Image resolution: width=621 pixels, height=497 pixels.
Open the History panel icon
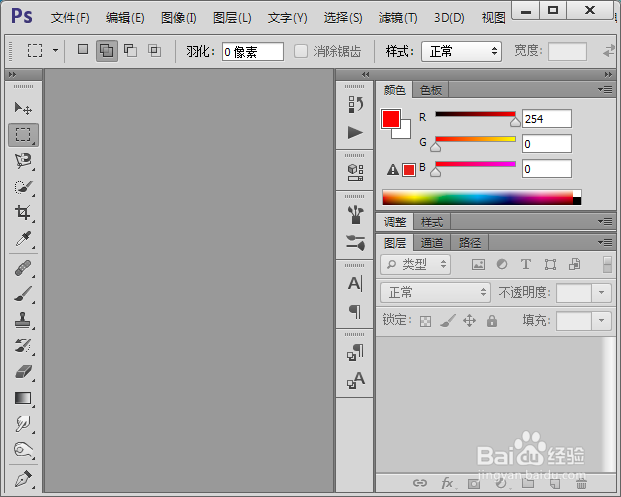point(355,105)
